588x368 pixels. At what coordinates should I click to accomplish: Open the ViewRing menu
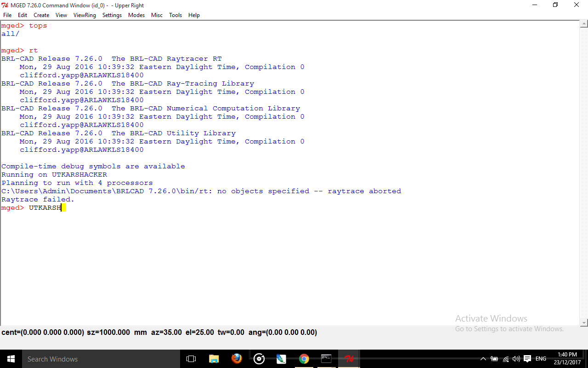tap(85, 15)
